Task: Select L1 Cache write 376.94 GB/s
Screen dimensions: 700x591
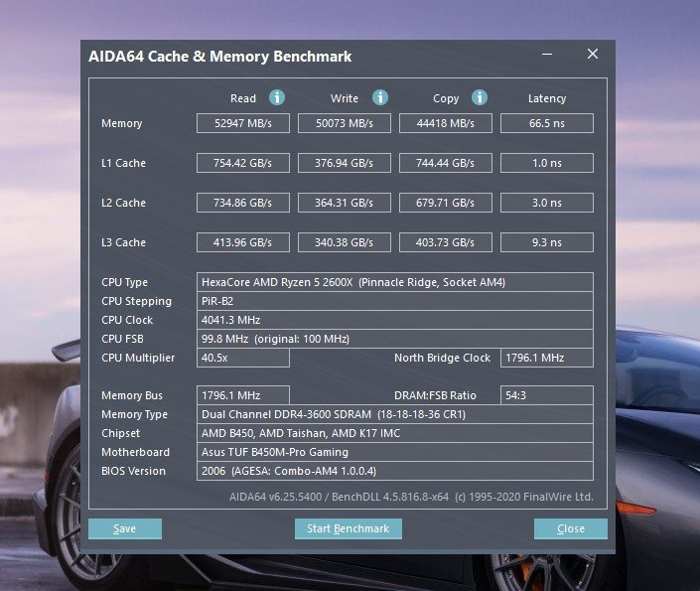Action: 345,163
